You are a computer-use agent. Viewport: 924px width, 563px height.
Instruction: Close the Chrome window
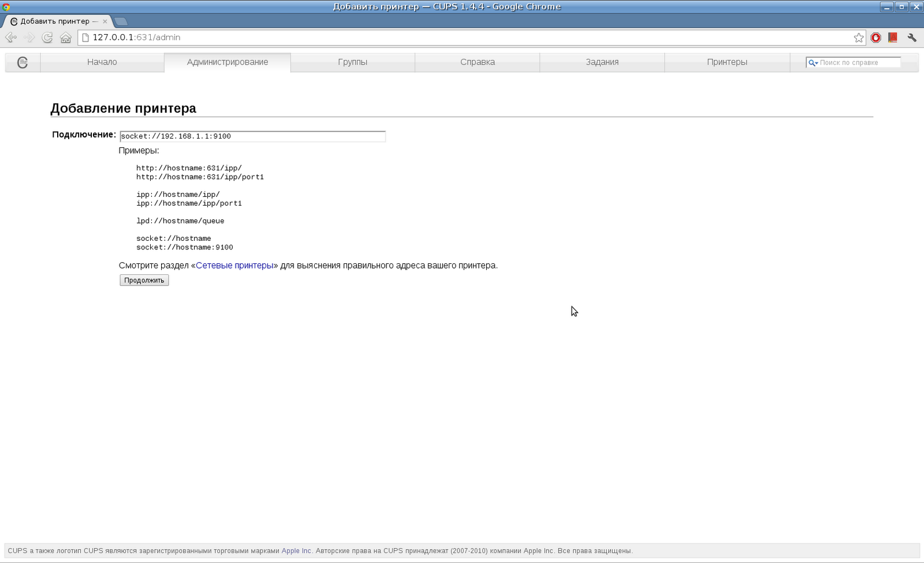(x=916, y=7)
